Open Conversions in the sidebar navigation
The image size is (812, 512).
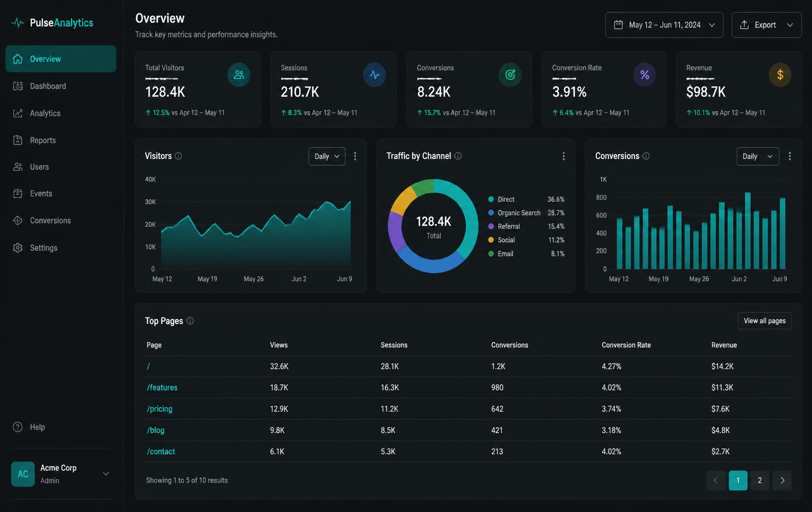(61, 220)
